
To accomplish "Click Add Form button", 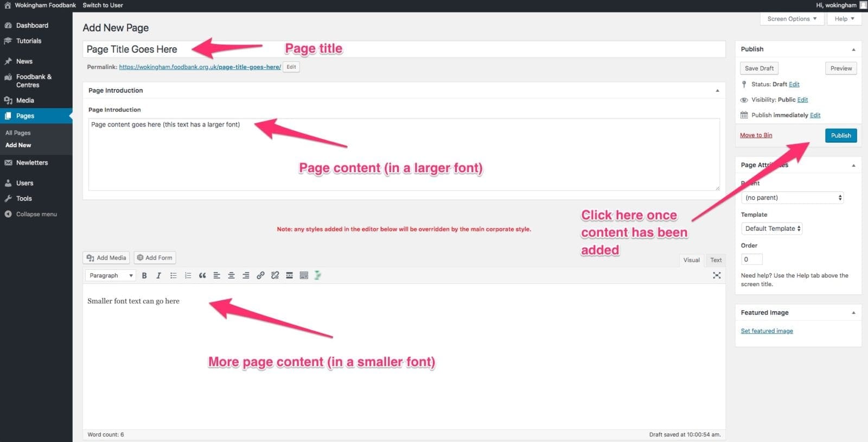I will (x=155, y=258).
